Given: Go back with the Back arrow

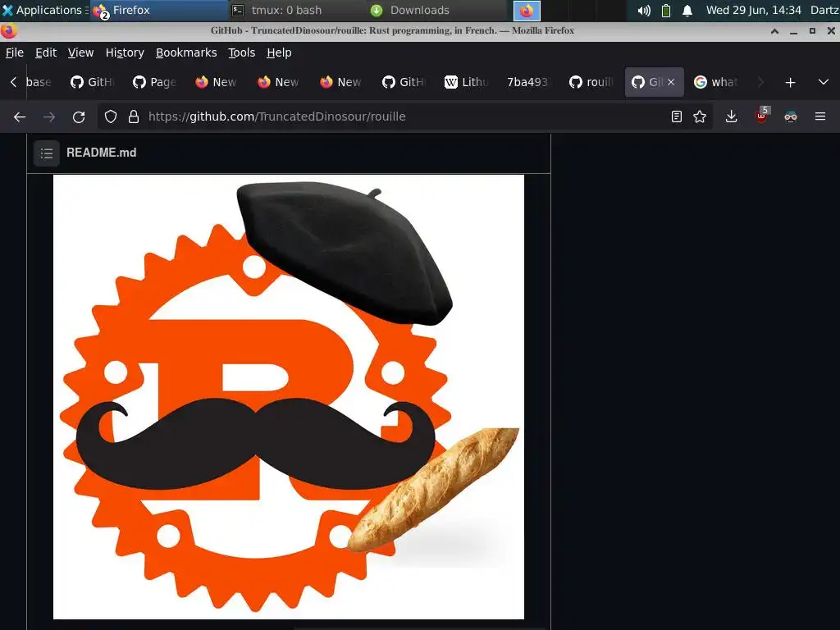Looking at the screenshot, I should [x=20, y=116].
